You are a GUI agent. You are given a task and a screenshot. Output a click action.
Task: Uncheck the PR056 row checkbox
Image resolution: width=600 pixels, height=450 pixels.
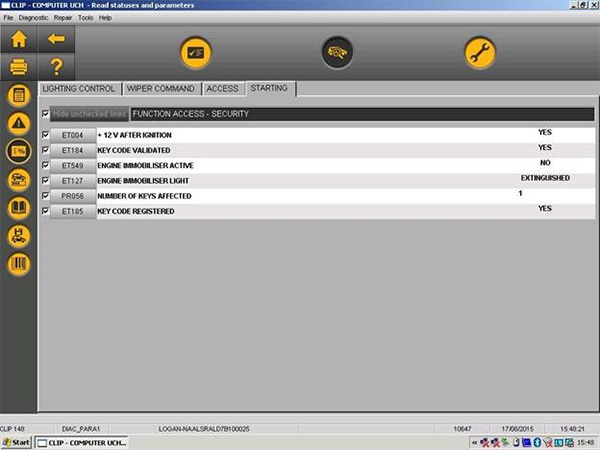click(45, 196)
